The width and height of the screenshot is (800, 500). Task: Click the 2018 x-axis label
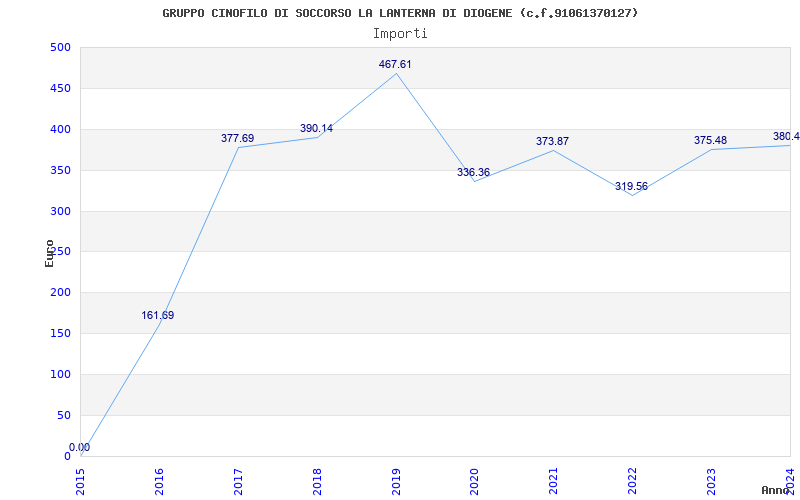(x=317, y=481)
